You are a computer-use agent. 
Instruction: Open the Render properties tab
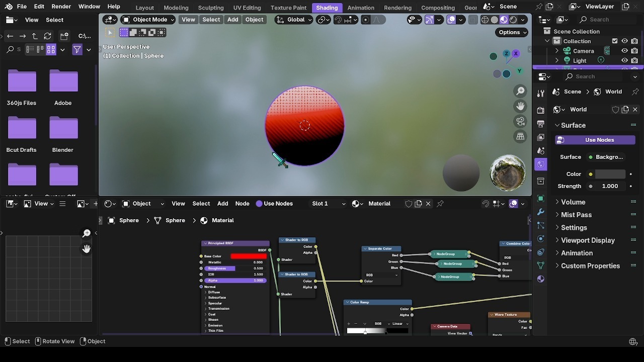[x=540, y=110]
